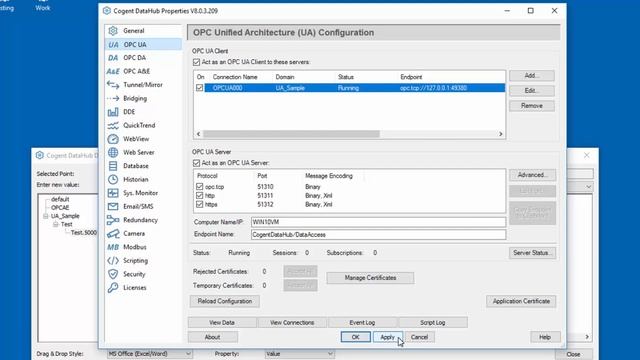This screenshot has width=640, height=360.
Task: Open the DDE chart icon
Action: [x=113, y=112]
